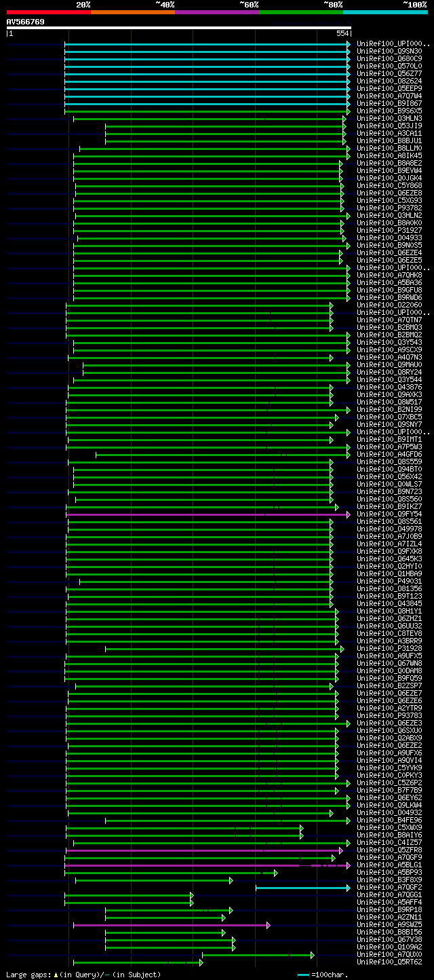This screenshot has height=980, width=434.
Task: Click the cyan ~100% identity legend segment
Action: 384,12
